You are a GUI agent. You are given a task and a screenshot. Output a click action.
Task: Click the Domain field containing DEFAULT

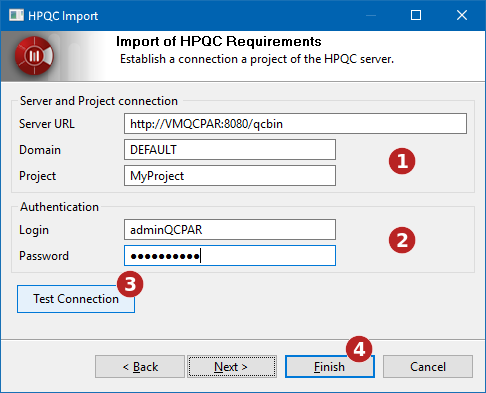pos(230,150)
